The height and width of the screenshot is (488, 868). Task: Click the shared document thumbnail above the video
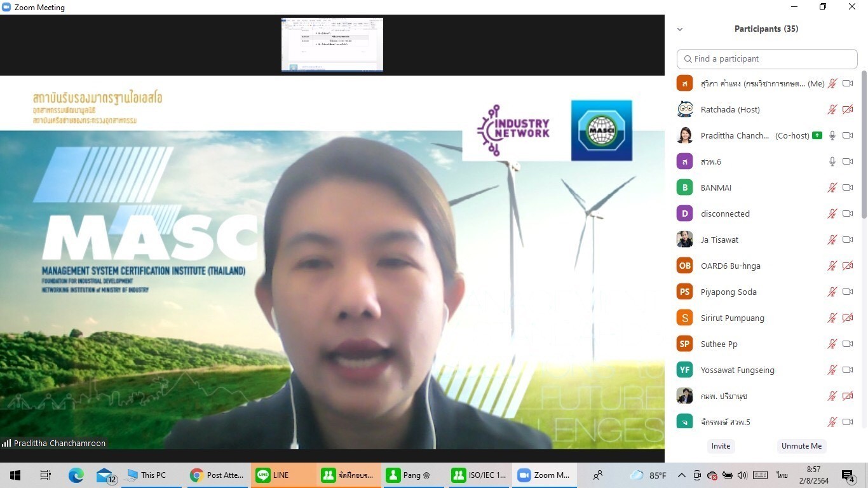(x=332, y=44)
